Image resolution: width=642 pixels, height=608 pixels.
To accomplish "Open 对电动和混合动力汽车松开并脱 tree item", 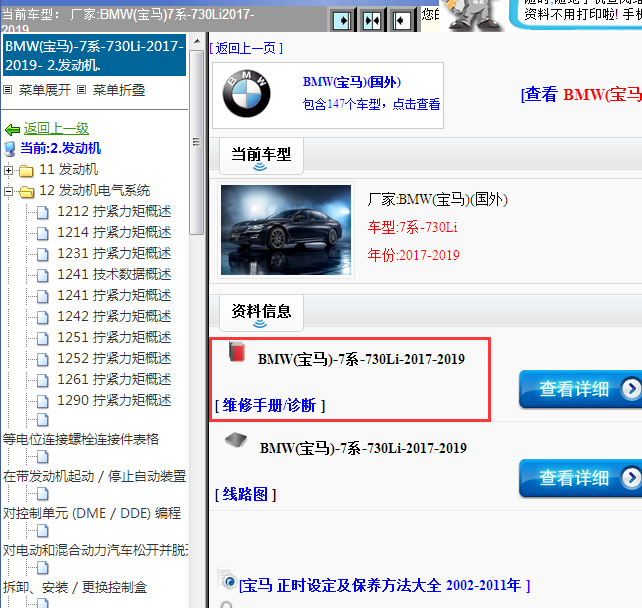I will click(x=95, y=550).
